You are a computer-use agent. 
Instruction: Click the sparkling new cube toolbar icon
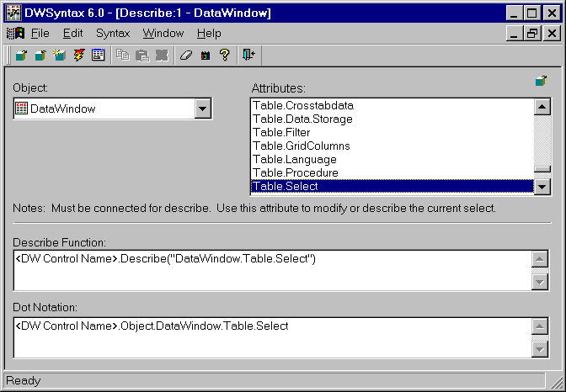tap(60, 56)
